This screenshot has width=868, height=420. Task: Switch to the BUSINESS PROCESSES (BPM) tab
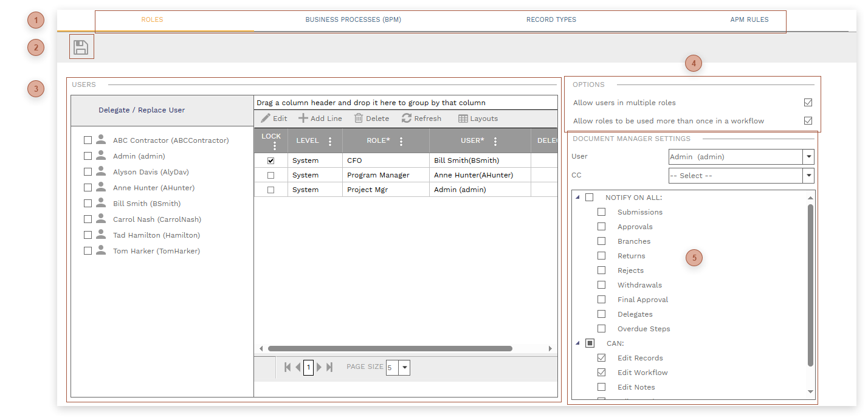coord(353,19)
